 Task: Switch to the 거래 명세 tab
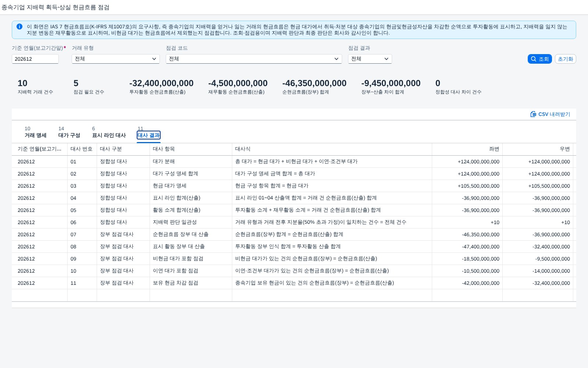[x=36, y=135]
